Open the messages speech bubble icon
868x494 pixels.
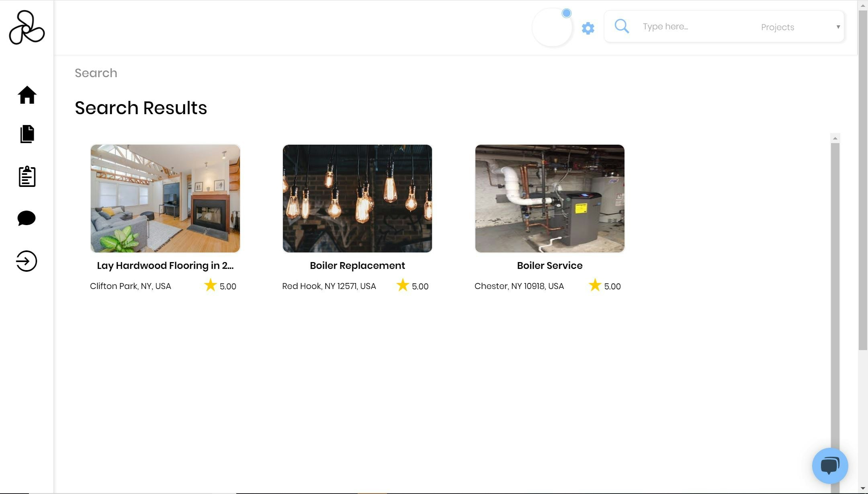[27, 218]
